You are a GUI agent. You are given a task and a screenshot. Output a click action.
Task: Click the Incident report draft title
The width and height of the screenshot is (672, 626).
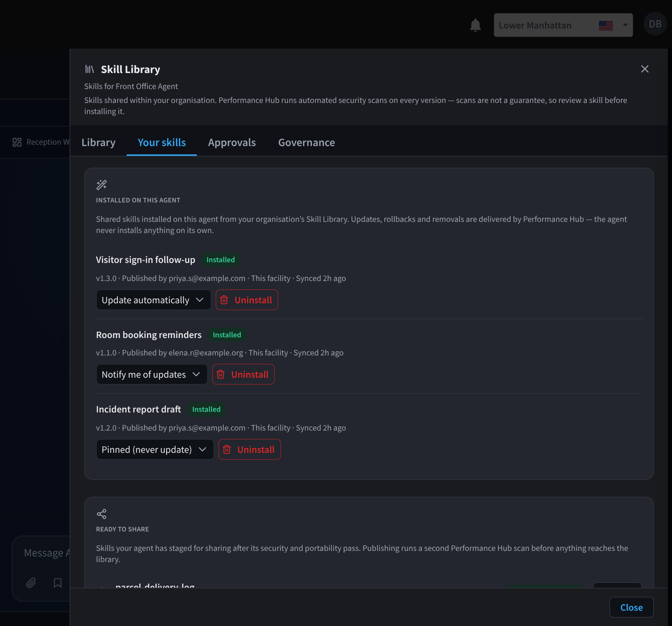click(x=138, y=409)
